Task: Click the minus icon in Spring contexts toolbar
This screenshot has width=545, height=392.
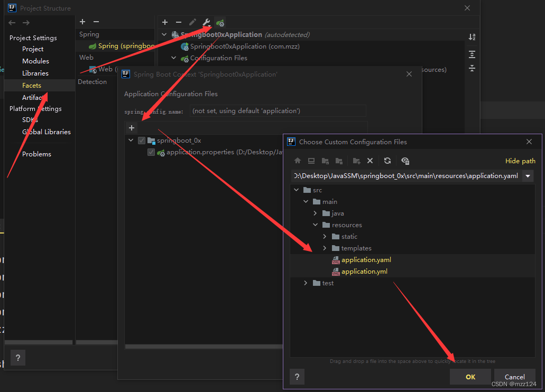Action: 179,22
